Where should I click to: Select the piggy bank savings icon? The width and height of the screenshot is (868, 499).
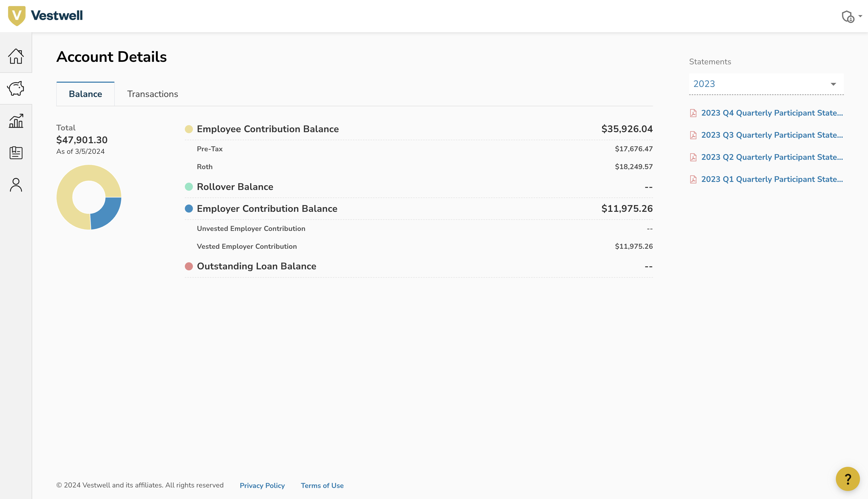[x=16, y=88]
